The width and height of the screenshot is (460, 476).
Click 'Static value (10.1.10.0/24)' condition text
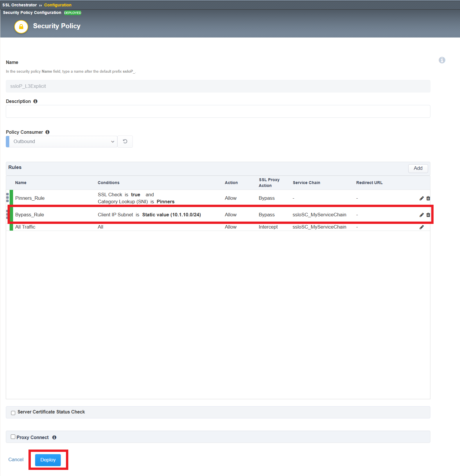pos(171,215)
